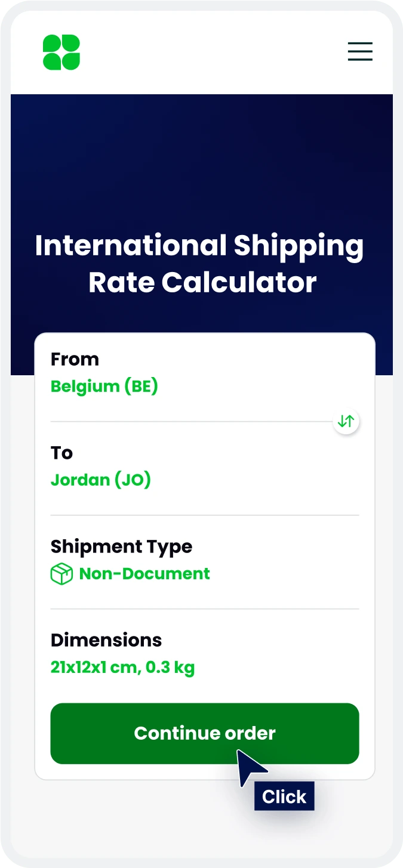This screenshot has height=868, width=403.
Task: Click the Rate Calculator heading line
Action: tap(202, 282)
